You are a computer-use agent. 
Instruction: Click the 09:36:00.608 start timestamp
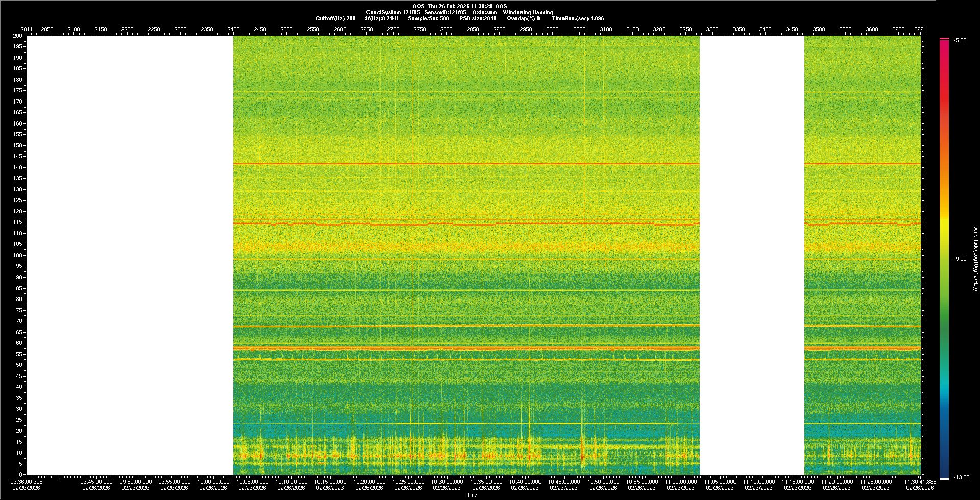[x=27, y=482]
